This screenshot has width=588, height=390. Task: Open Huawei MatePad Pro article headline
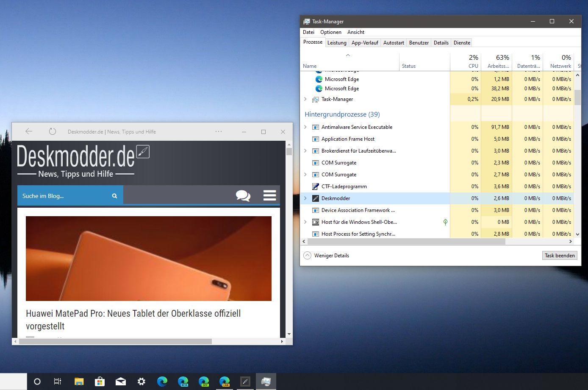pyautogui.click(x=133, y=320)
